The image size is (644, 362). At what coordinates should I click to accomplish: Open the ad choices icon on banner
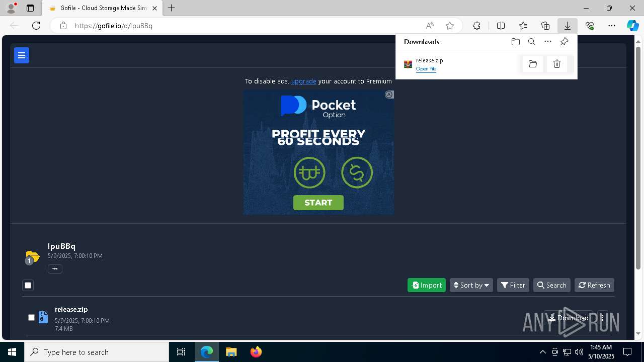click(389, 95)
